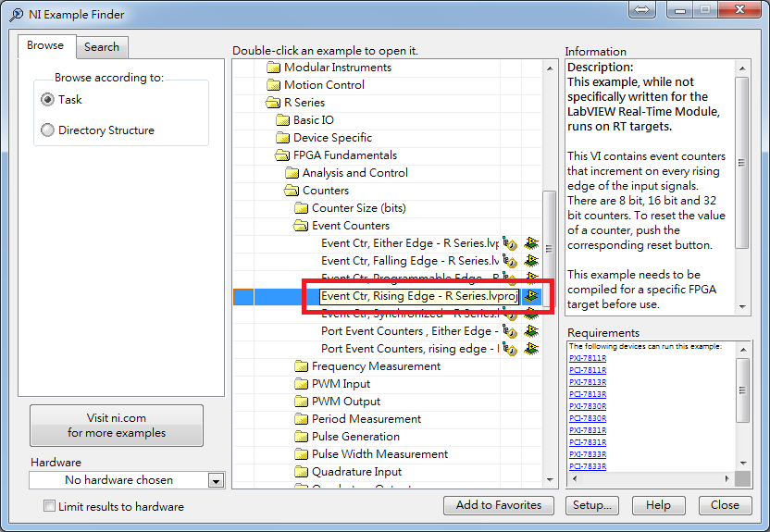
Task: Open the PWM Output folder
Action: point(338,402)
